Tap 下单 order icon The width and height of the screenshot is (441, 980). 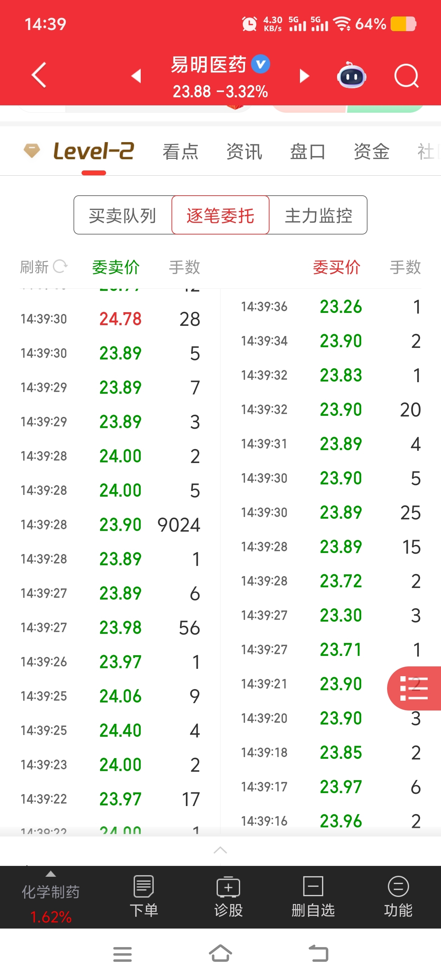point(143,896)
